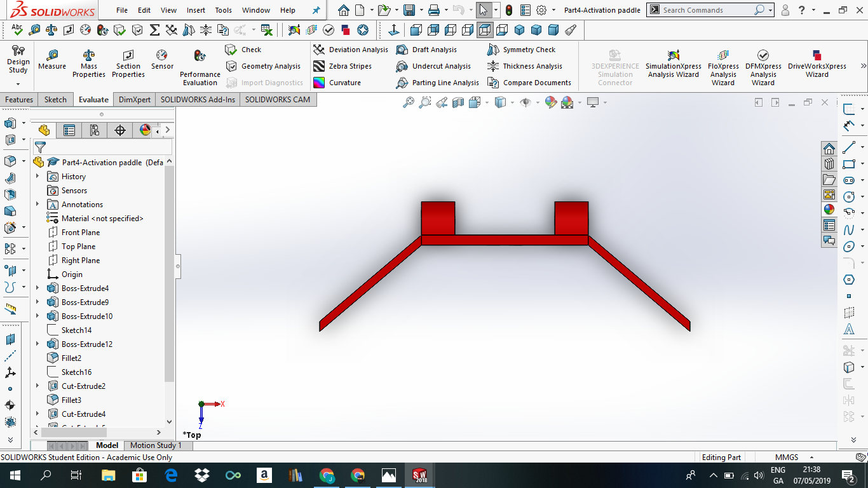Select Sketch14 in the feature tree
868x488 pixels.
coord(70,330)
